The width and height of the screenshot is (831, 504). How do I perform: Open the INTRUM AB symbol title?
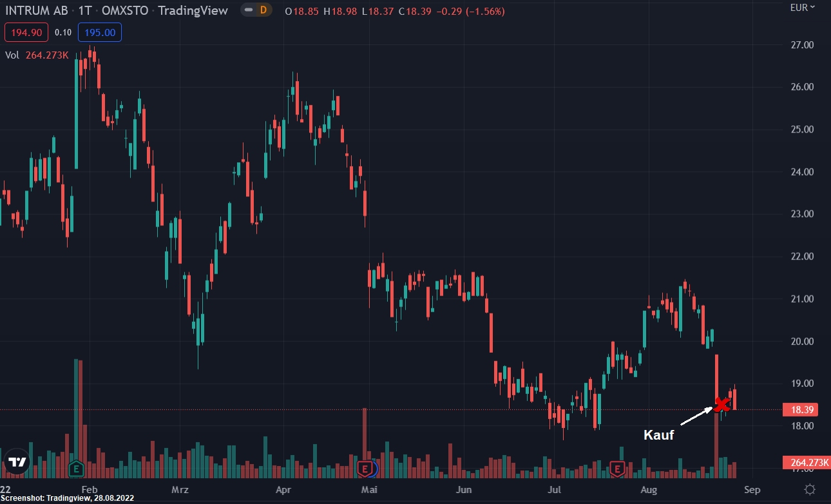point(36,10)
